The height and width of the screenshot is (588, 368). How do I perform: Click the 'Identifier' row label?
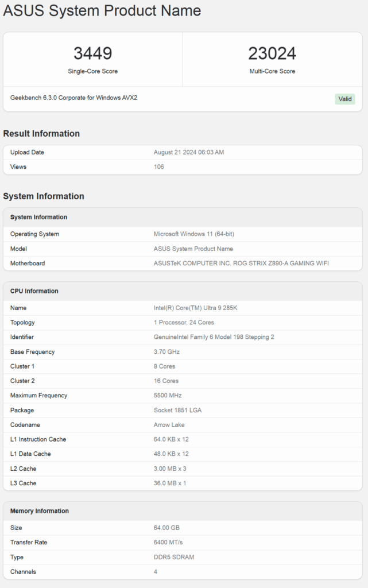(x=22, y=337)
